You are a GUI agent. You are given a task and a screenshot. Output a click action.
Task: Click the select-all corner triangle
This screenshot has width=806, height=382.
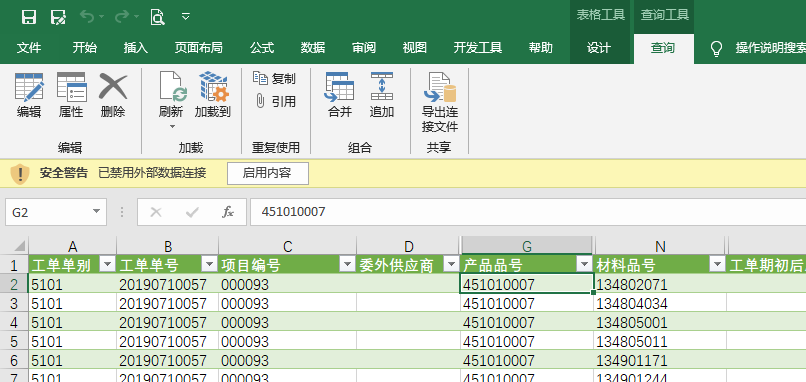[x=19, y=246]
